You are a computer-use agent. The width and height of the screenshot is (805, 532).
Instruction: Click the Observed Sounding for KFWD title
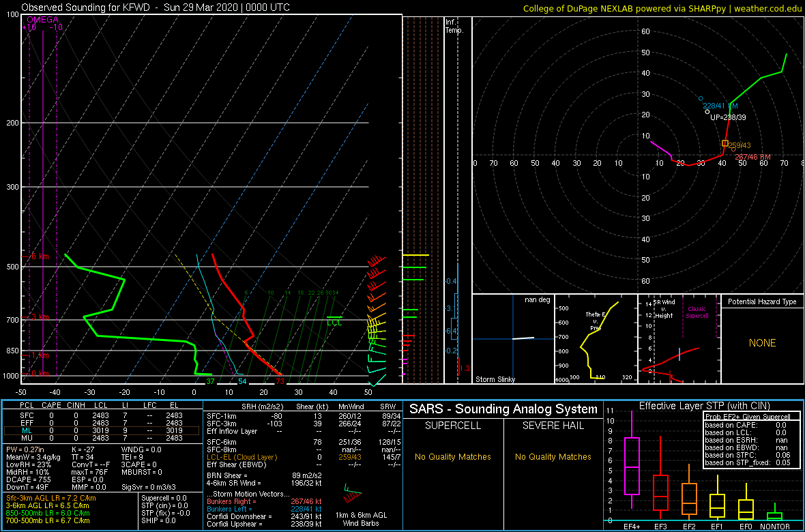coord(155,8)
